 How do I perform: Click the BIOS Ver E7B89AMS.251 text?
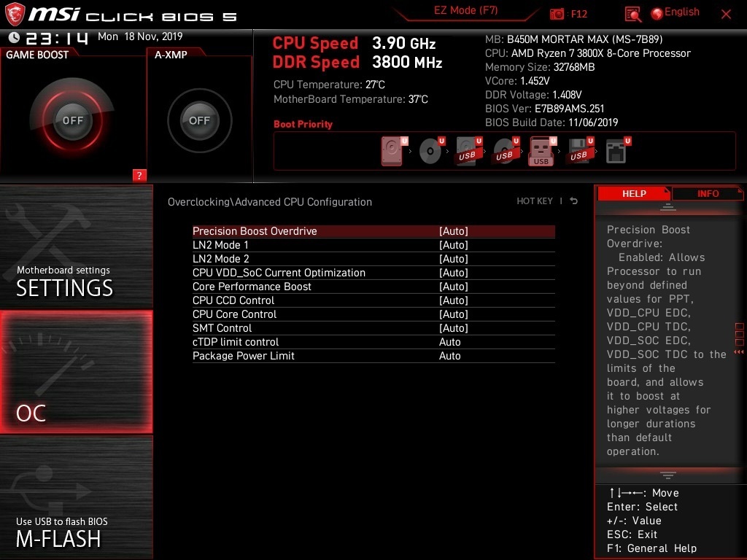tap(544, 109)
